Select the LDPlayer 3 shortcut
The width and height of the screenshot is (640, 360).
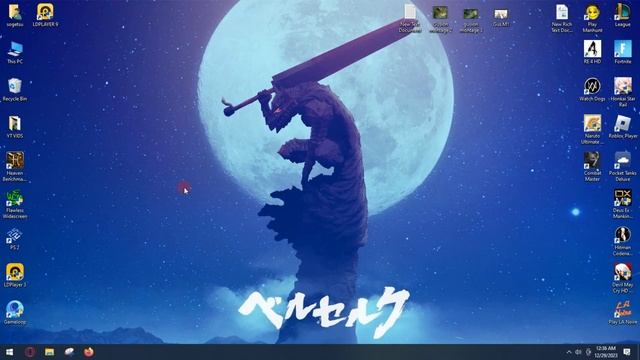15,275
